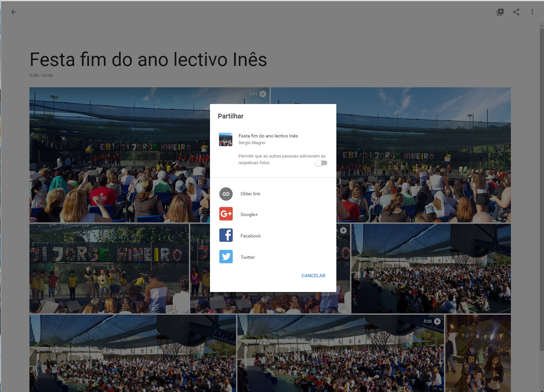Open the night-time photo with bunting

[x=478, y=353]
